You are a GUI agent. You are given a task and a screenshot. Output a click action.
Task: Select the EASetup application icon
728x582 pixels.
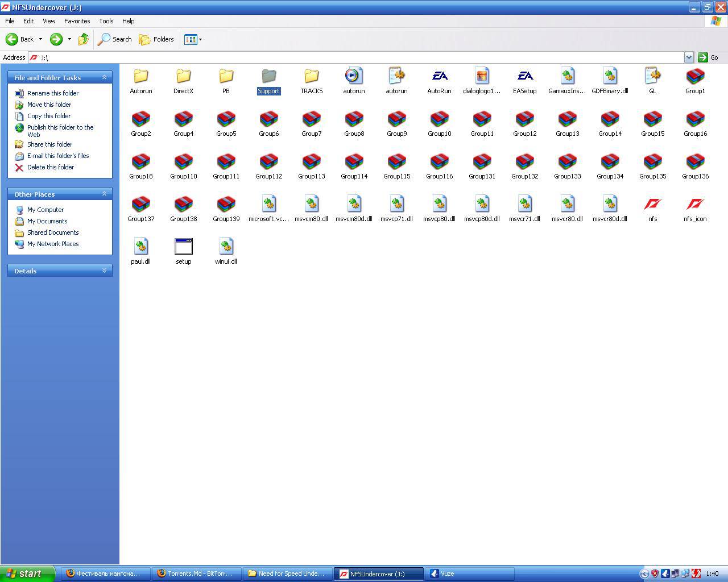tap(524, 76)
